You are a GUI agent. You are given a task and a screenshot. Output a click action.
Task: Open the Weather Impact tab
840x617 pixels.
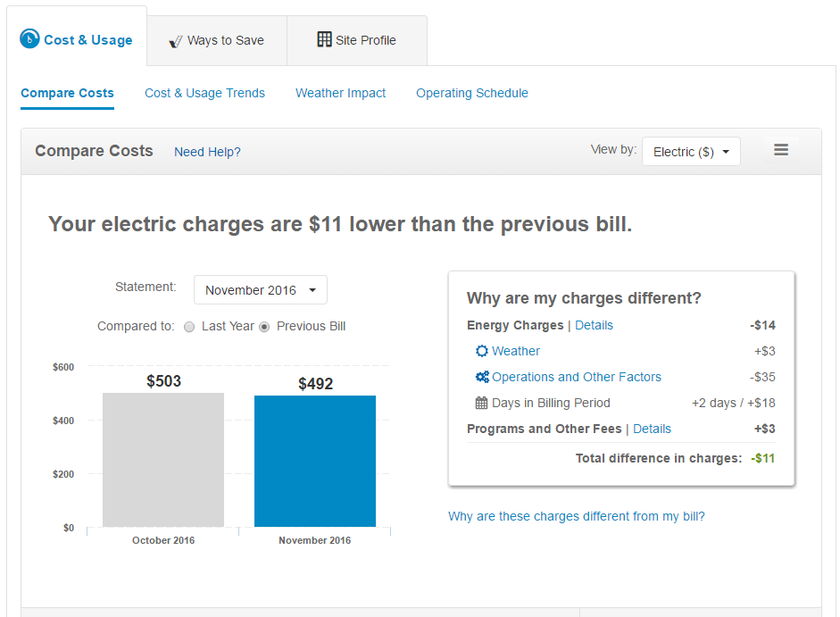[340, 93]
